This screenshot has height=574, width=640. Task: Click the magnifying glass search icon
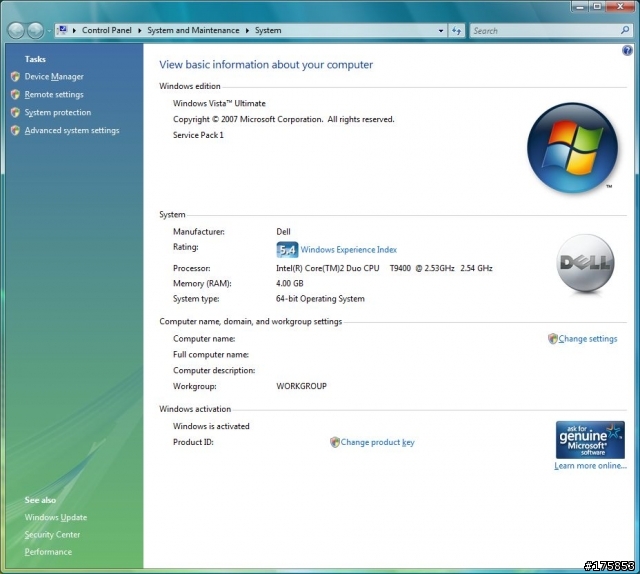625,30
